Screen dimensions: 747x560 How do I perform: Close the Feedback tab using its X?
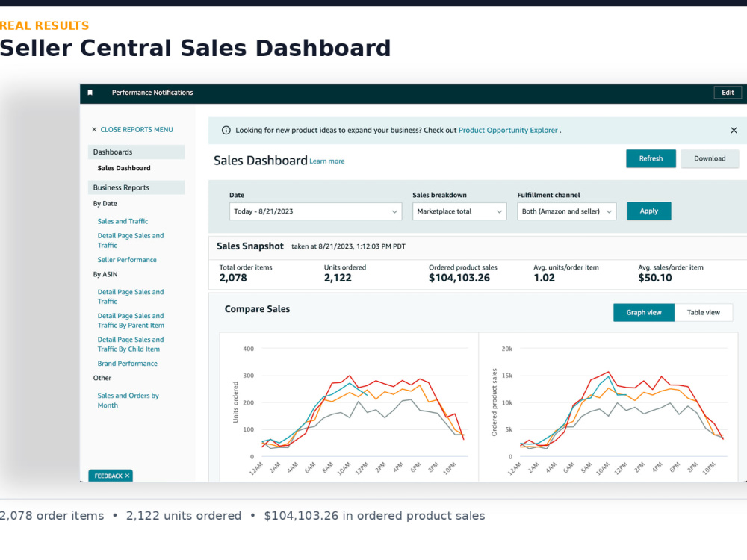tap(127, 476)
